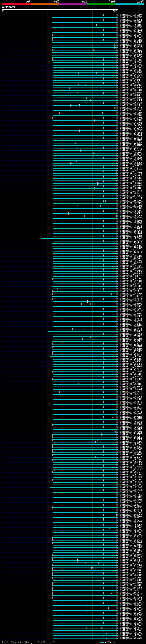This screenshot has width=146, height=644.
Task: Select the UniRef100_Q1AN74 label
Action: tap(131, 329)
